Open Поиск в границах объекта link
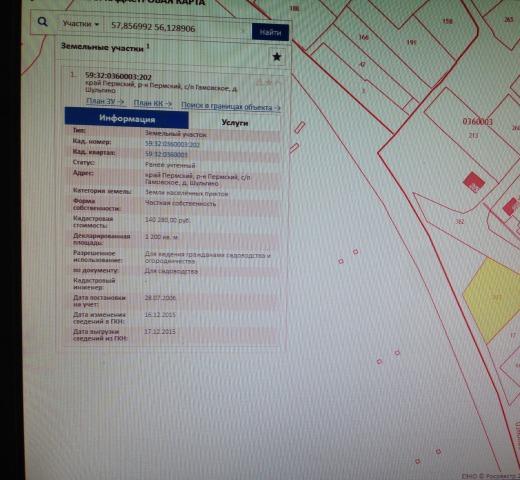The height and width of the screenshot is (480, 520). (x=231, y=106)
